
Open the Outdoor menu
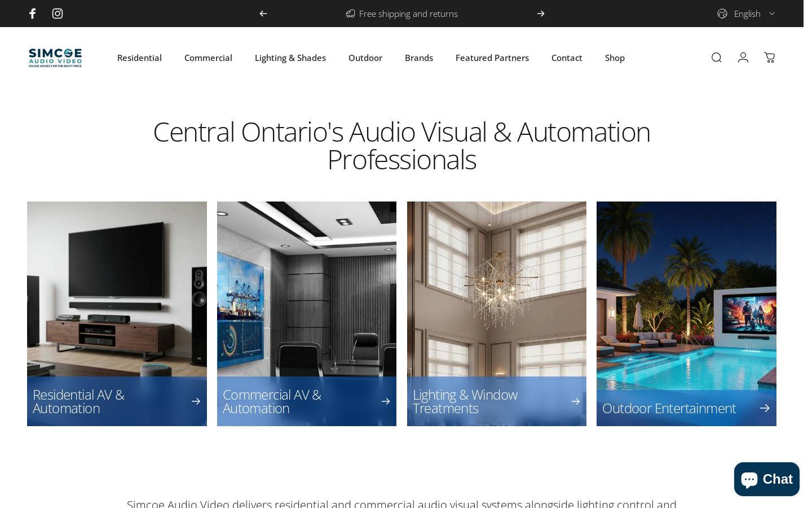[x=365, y=58]
